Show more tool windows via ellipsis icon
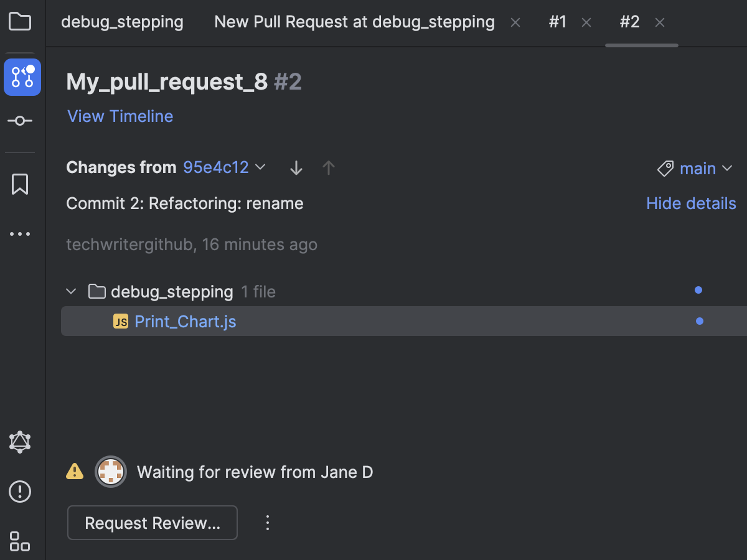 click(x=21, y=233)
